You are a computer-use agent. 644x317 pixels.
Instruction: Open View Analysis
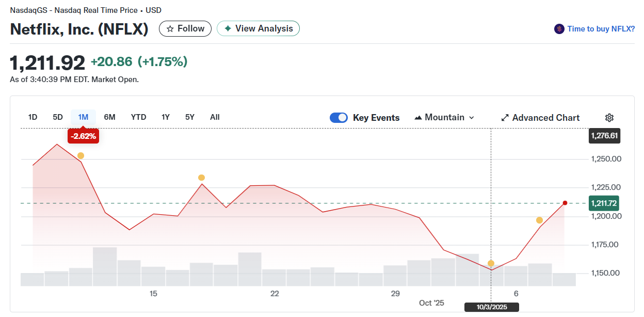coord(258,28)
